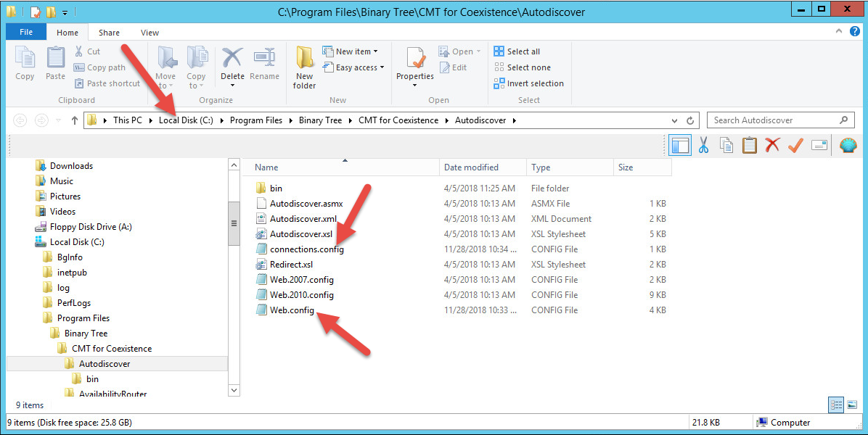This screenshot has height=435, width=868.
Task: Click Local Disk (C:) in the address bar
Action: (x=186, y=120)
